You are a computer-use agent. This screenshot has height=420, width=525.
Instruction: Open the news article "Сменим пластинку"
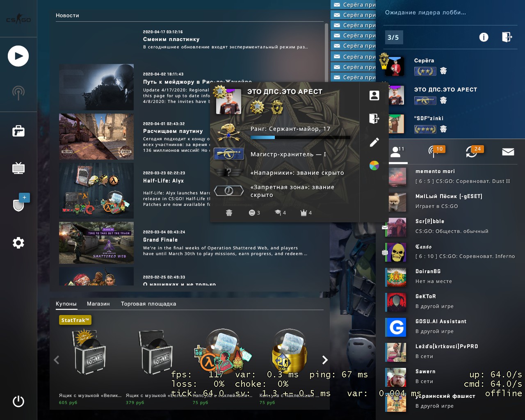(171, 39)
